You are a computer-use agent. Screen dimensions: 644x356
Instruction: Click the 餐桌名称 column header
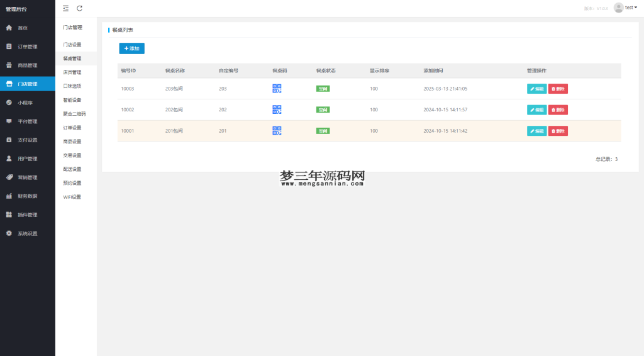(175, 70)
